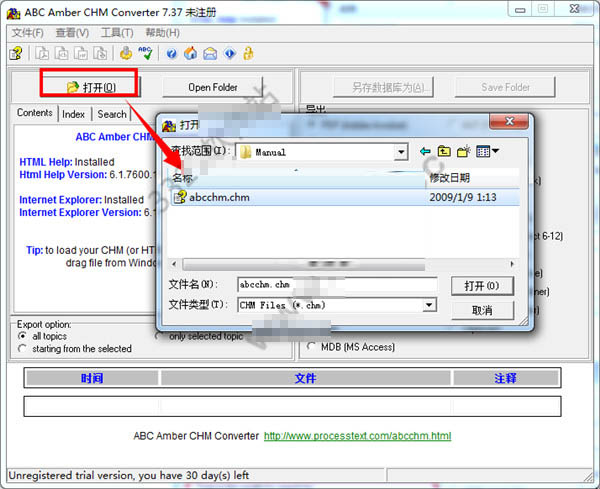Expand the CHM Files file type dropdown

(429, 305)
